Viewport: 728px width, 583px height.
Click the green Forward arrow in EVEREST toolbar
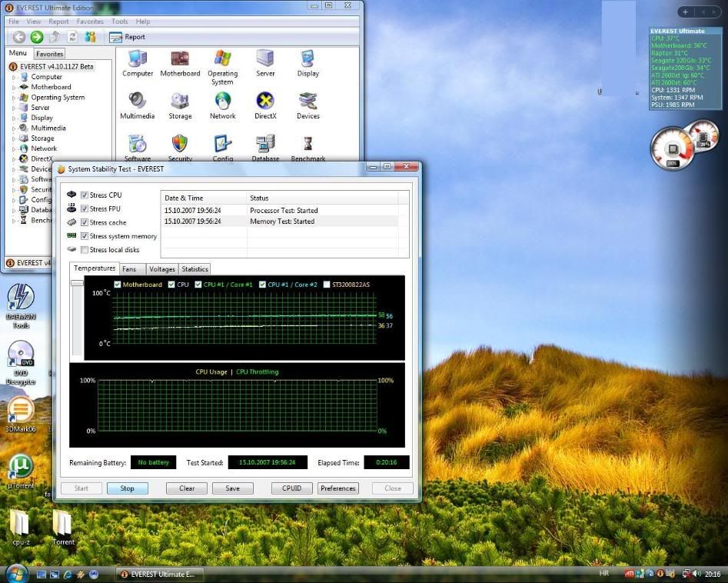37,37
